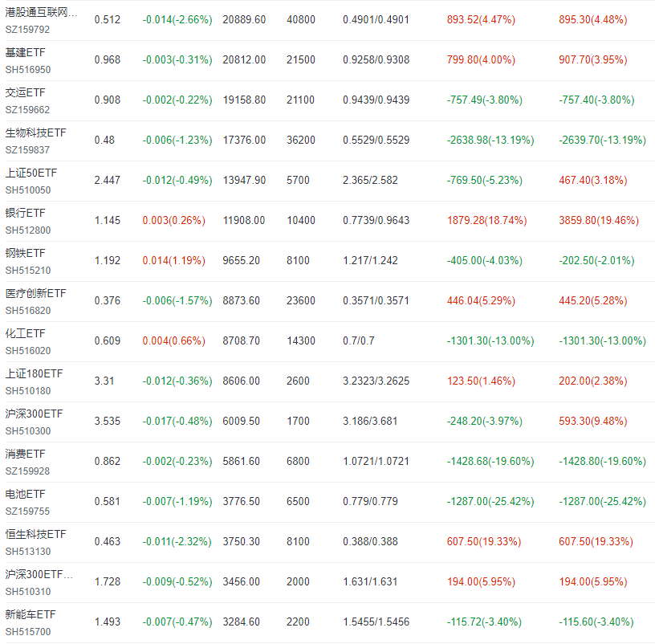The image size is (655, 644).
Task: Click market value 3456.00
Action: tap(241, 581)
